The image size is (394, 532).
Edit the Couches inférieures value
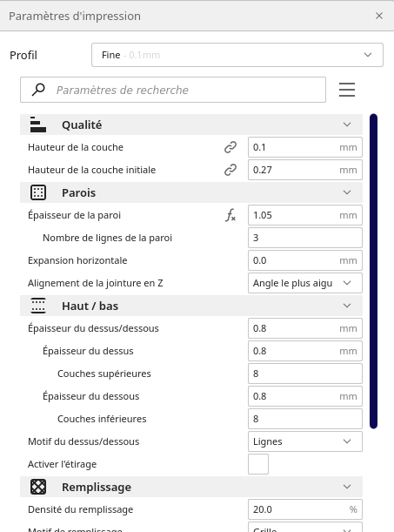click(305, 419)
